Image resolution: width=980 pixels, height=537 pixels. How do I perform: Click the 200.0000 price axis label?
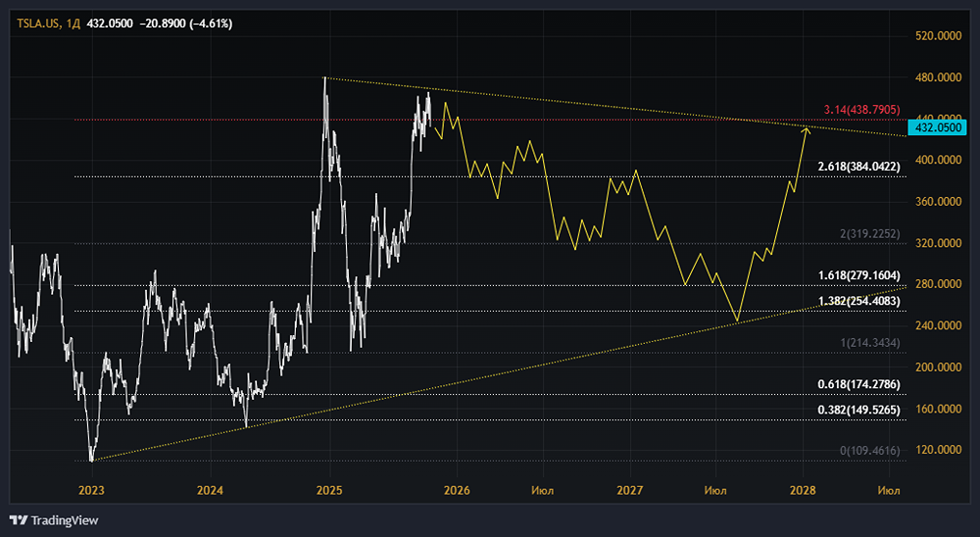(938, 366)
